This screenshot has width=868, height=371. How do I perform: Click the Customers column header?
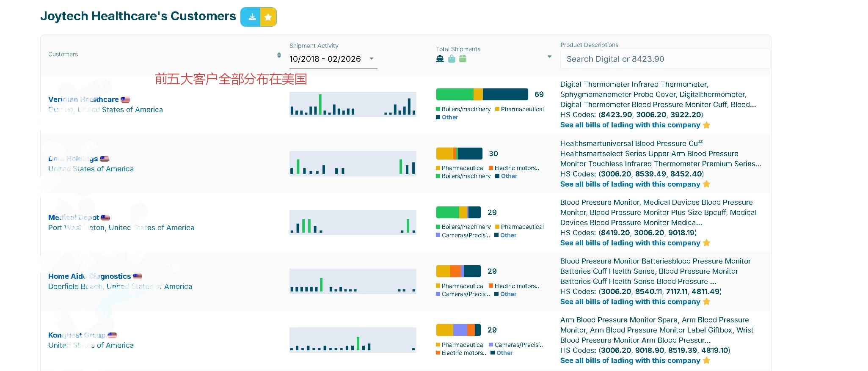click(x=63, y=54)
